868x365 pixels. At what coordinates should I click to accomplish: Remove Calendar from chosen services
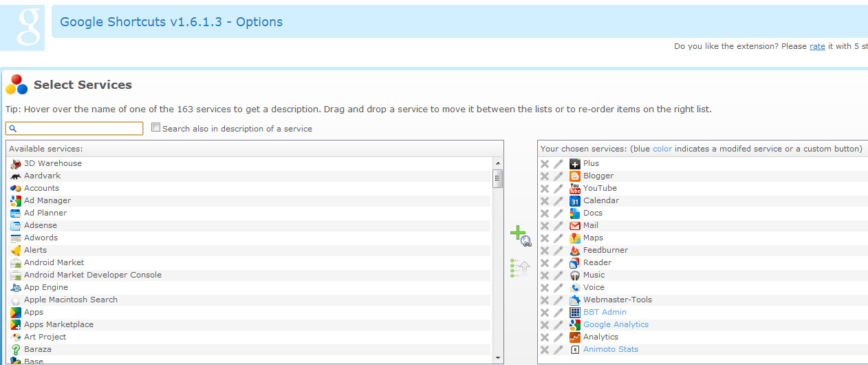[545, 201]
